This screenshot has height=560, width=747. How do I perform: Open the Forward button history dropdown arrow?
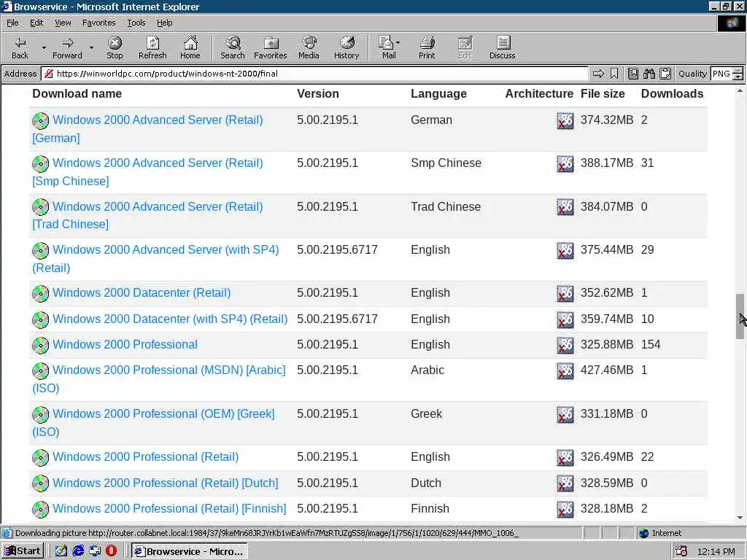(x=91, y=47)
